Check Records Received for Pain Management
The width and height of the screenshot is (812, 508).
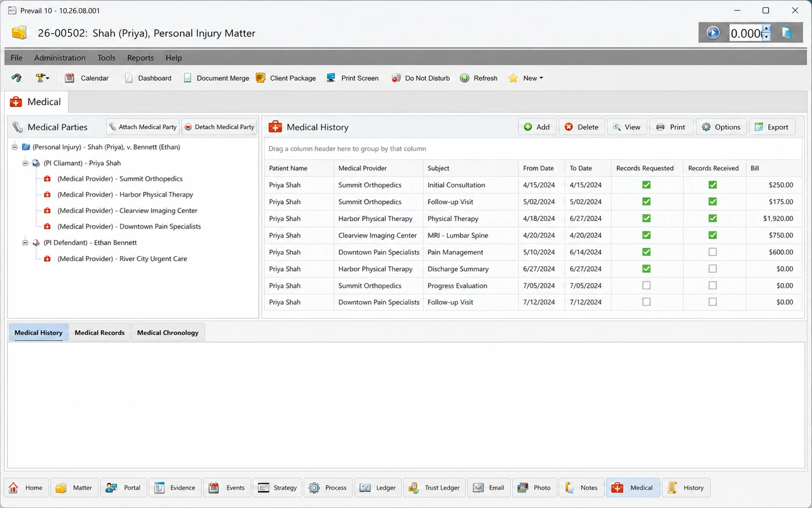tap(713, 252)
